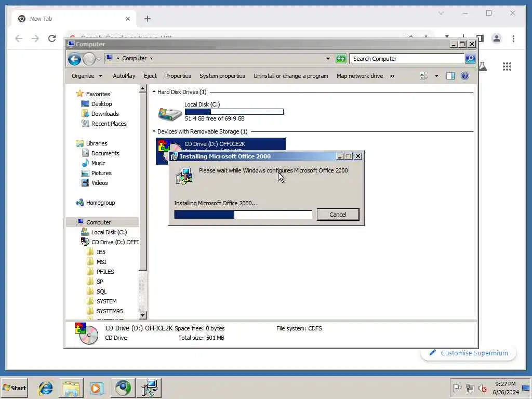The image size is (532, 399).
Task: Open dropdown arrow after Computer in breadcrumb
Action: click(x=151, y=58)
